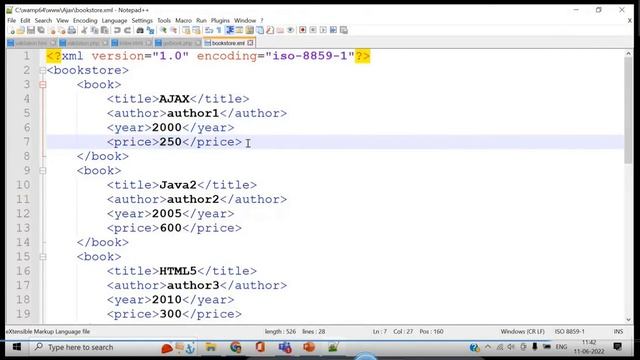
Task: Close the bookstore.xml tab
Action: (x=250, y=43)
